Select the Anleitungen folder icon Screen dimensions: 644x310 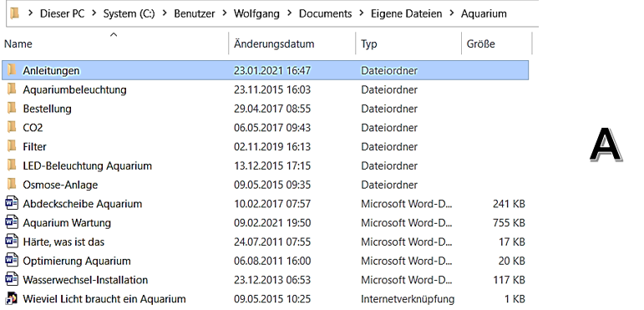tap(12, 70)
